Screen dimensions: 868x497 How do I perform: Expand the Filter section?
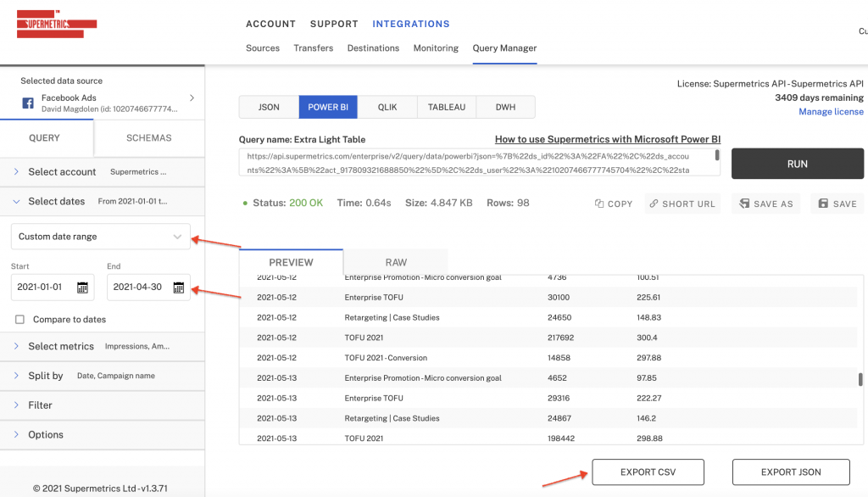[x=40, y=405]
